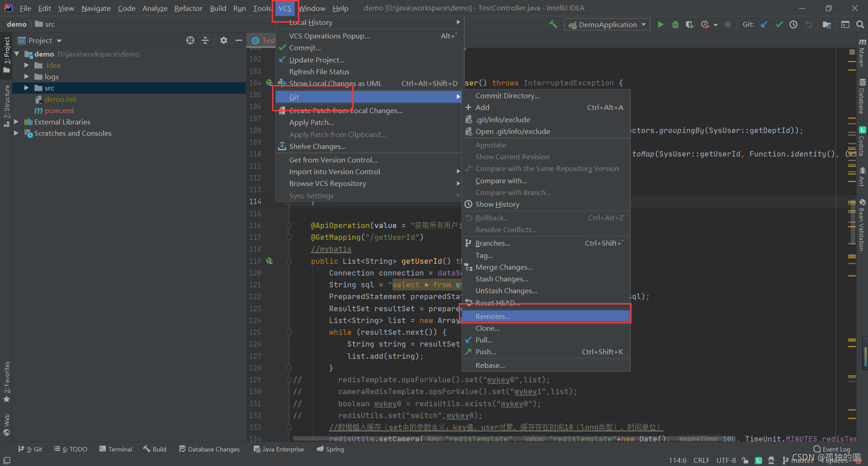
Task: Open the Terminal tool window
Action: [116, 449]
